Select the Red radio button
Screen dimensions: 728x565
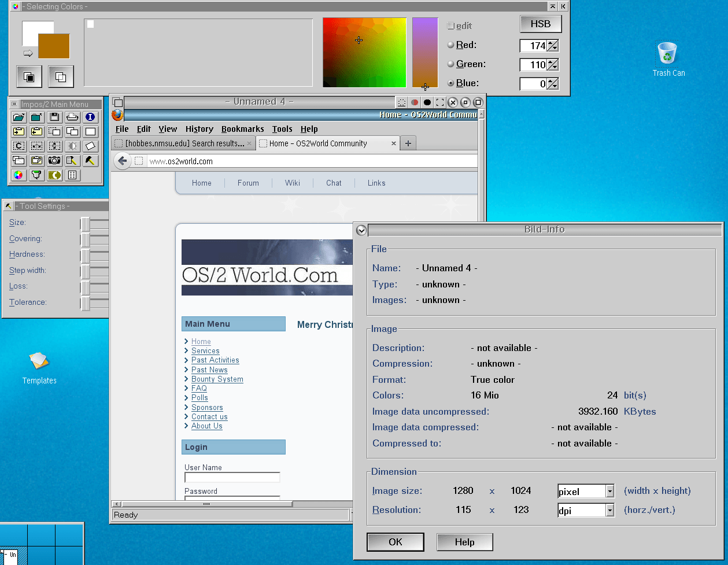coord(451,45)
